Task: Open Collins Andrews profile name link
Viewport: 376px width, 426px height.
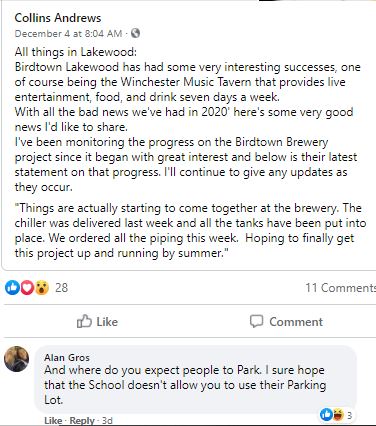Action: point(58,18)
